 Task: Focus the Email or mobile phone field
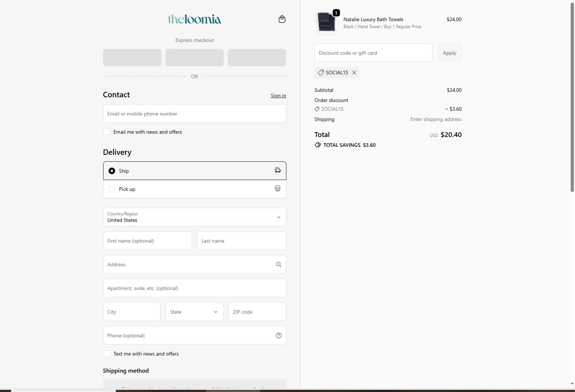[194, 113]
